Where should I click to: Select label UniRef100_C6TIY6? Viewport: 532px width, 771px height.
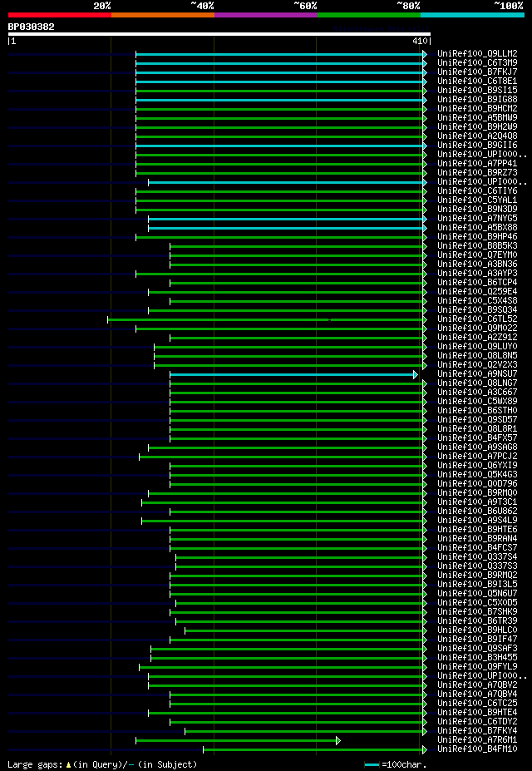pyautogui.click(x=477, y=190)
